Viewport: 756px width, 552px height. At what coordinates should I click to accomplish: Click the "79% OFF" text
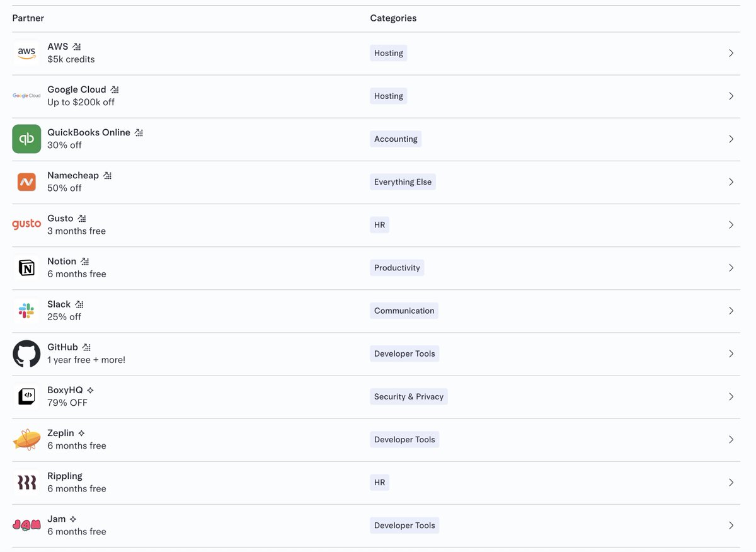[x=67, y=403]
